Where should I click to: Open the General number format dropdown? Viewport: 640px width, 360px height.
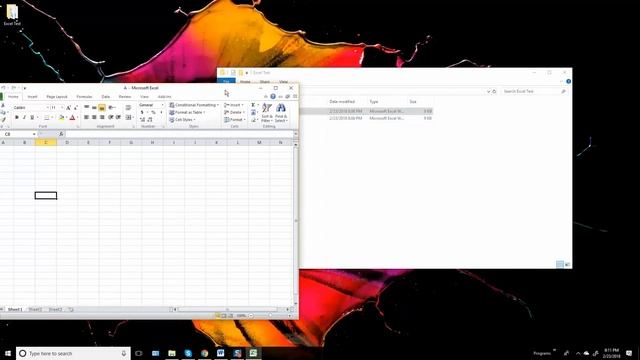click(x=162, y=105)
